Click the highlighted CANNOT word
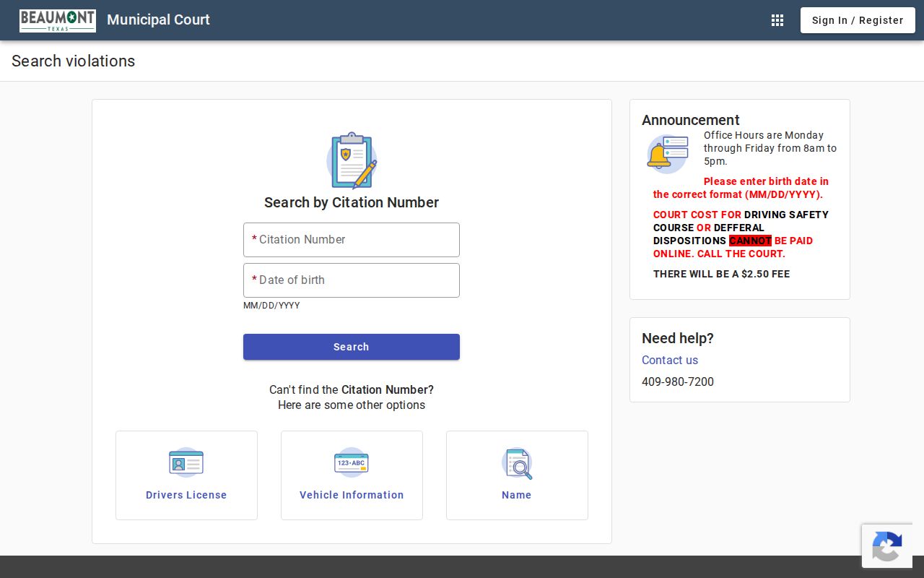 pyautogui.click(x=750, y=241)
